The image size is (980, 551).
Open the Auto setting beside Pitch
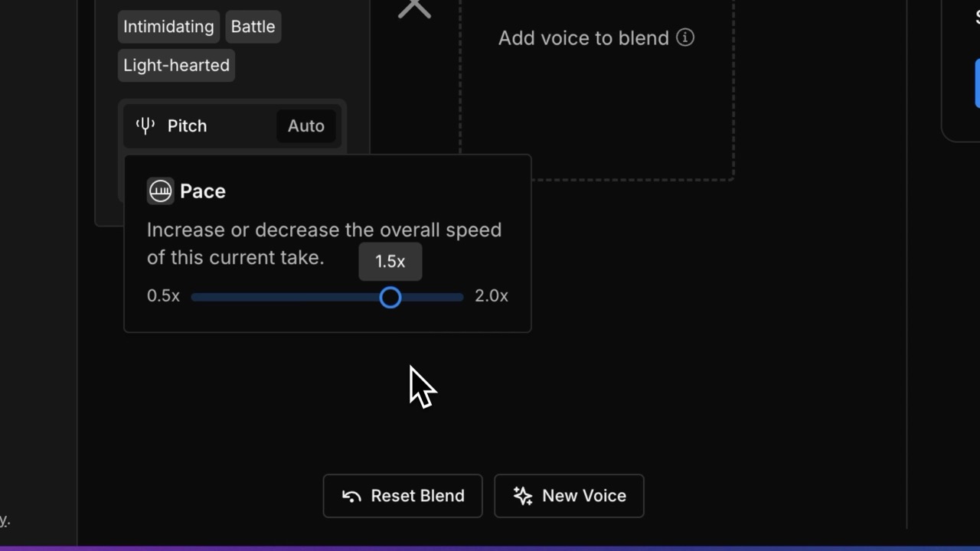click(305, 126)
